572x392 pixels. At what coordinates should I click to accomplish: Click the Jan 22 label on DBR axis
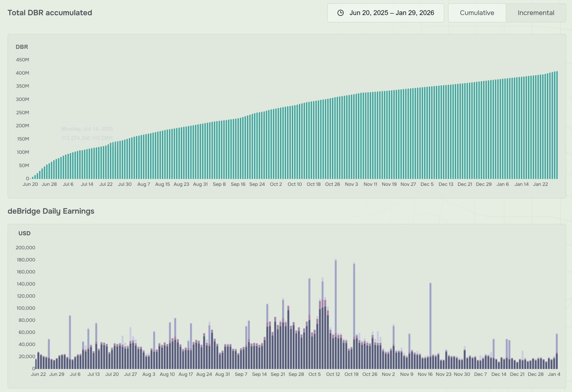pos(540,184)
